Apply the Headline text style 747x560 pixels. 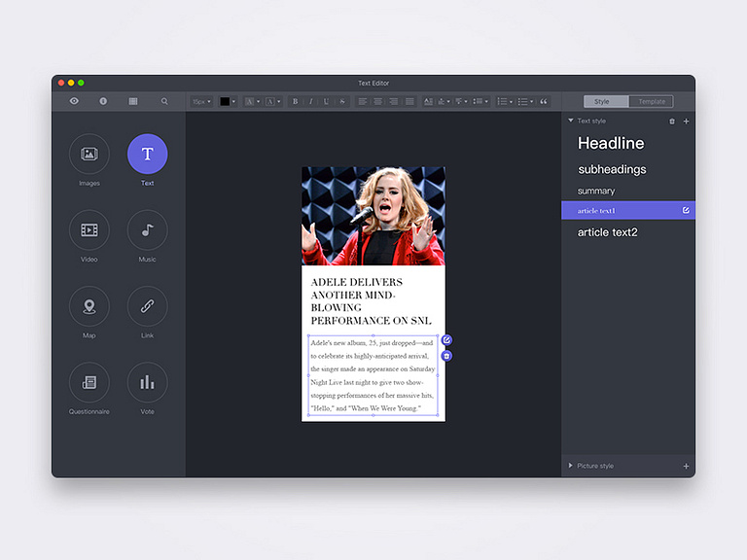click(x=611, y=143)
